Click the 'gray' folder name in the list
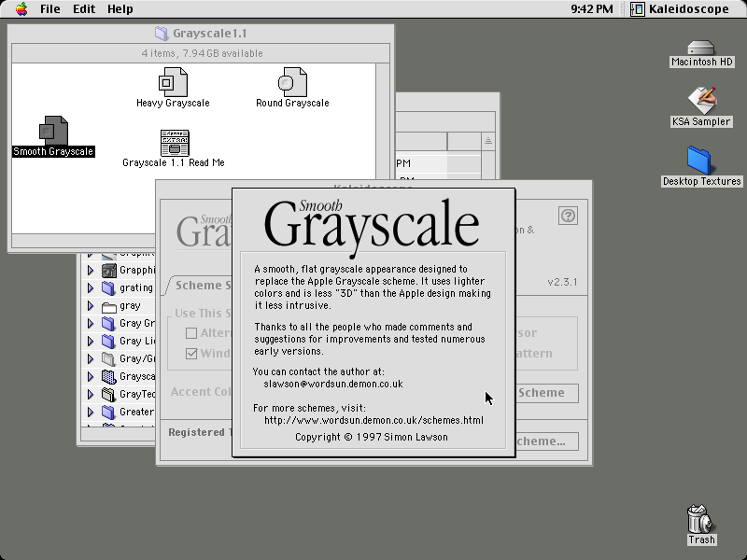The height and width of the screenshot is (560, 747). click(130, 306)
